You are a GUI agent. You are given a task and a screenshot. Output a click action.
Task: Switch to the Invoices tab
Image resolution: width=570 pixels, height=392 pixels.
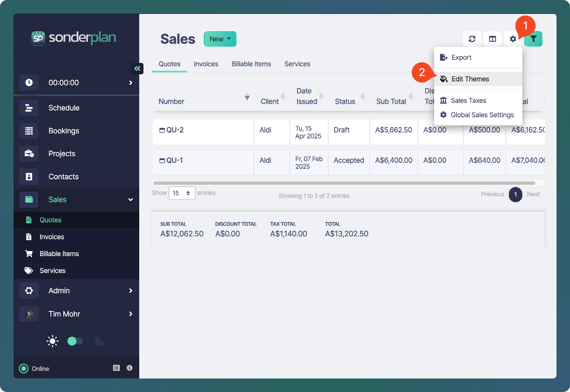206,64
